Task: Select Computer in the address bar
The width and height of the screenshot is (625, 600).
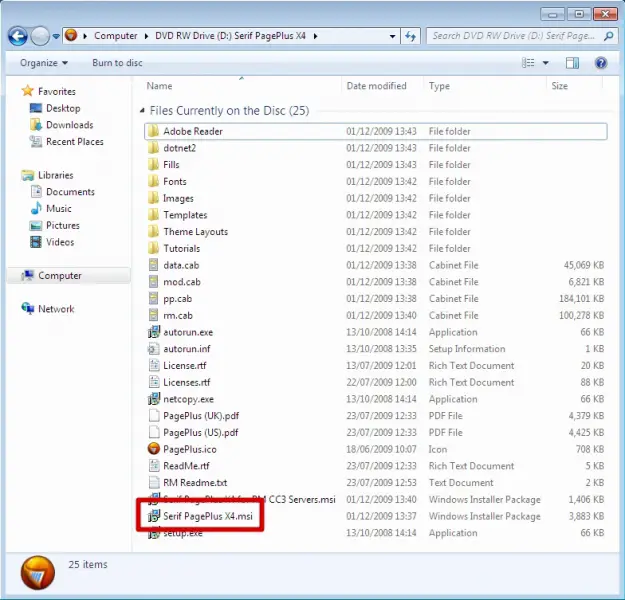Action: tap(116, 36)
